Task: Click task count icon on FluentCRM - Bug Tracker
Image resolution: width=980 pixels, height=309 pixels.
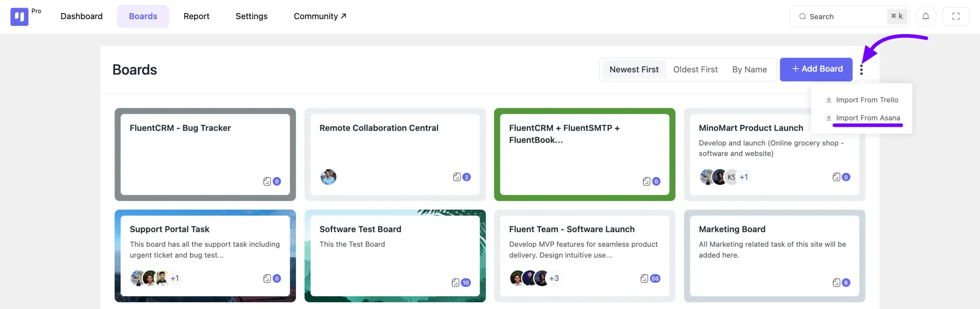Action: click(x=267, y=181)
